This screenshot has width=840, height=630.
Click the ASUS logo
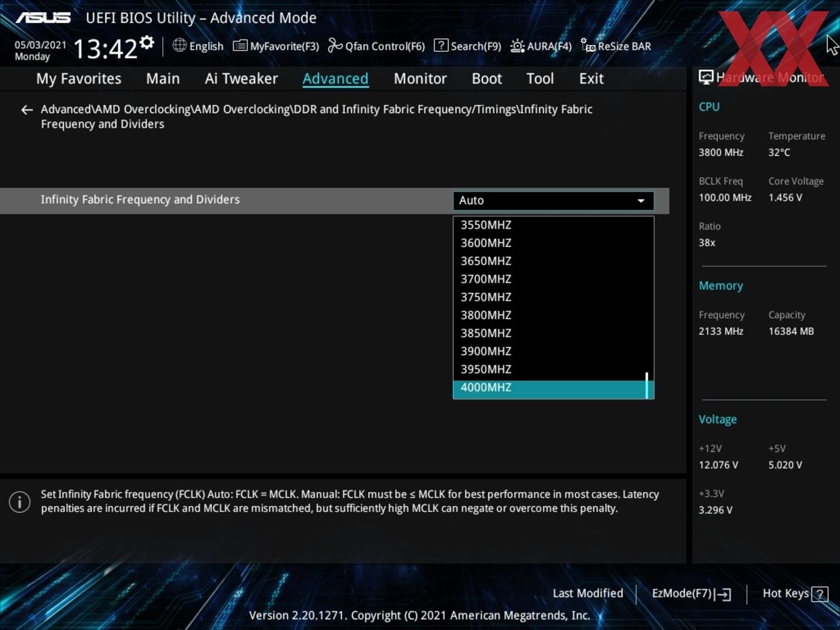43,18
